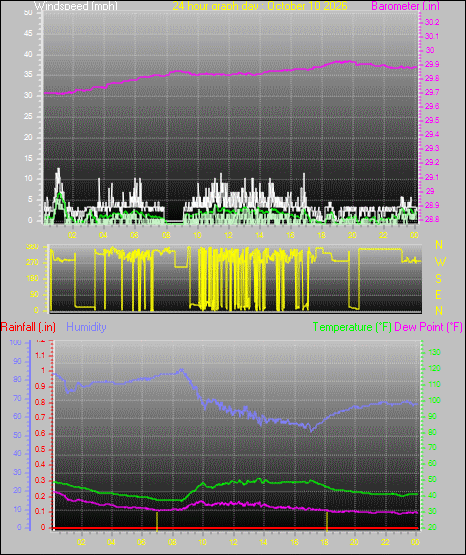Click the 180 wind direction scale value

coord(32,279)
